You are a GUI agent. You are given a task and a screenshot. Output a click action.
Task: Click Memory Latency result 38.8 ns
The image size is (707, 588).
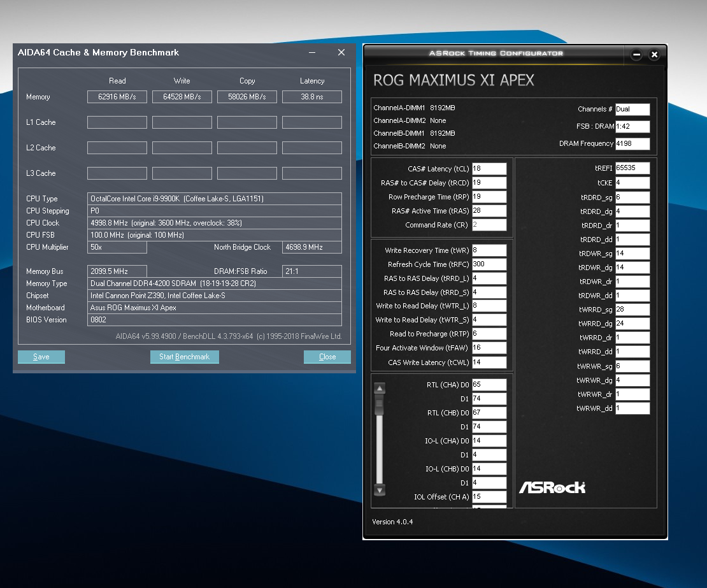(312, 97)
